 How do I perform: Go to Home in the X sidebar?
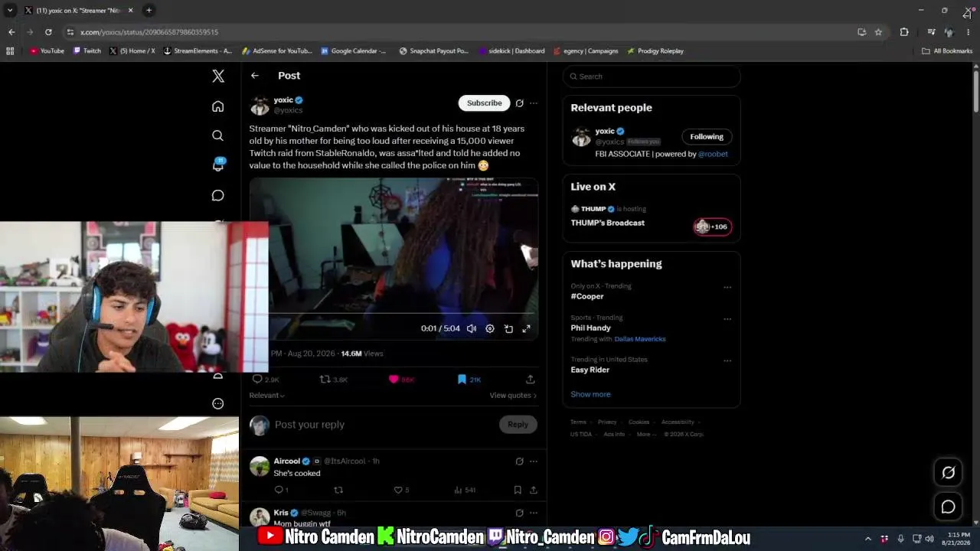218,106
